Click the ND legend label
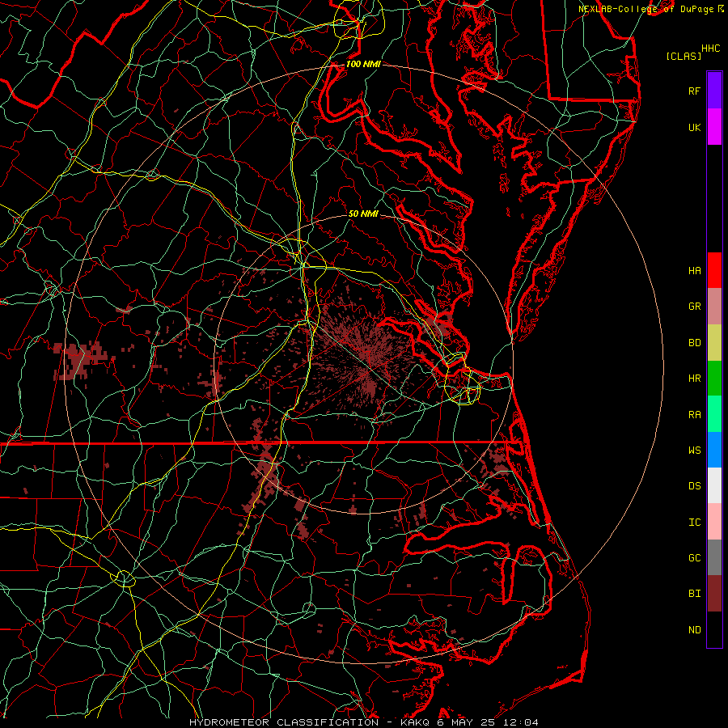Image resolution: width=728 pixels, height=728 pixels. 694,630
